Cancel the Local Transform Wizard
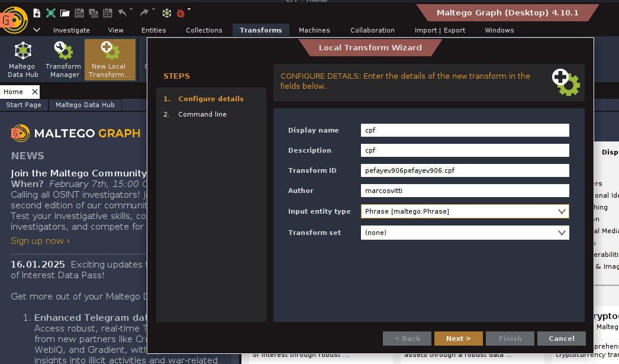This screenshot has width=619, height=364. point(561,339)
